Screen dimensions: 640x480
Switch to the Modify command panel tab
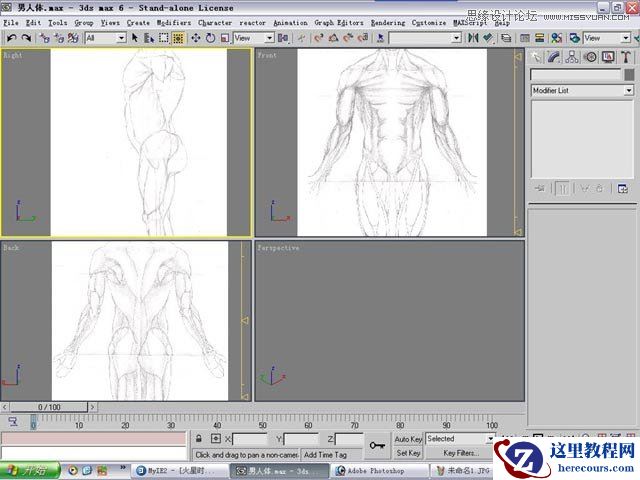554,58
